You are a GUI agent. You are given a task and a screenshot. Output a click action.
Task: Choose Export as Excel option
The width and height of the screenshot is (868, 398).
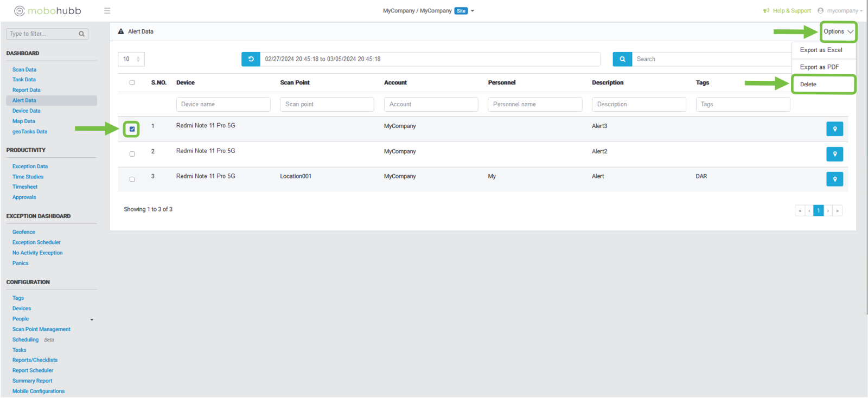821,50
